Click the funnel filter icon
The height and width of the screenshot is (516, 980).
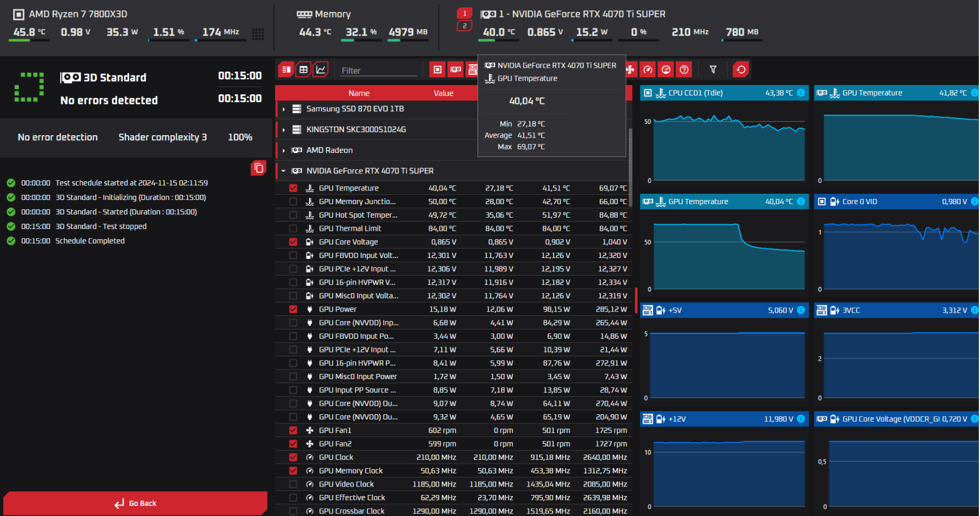(x=713, y=69)
